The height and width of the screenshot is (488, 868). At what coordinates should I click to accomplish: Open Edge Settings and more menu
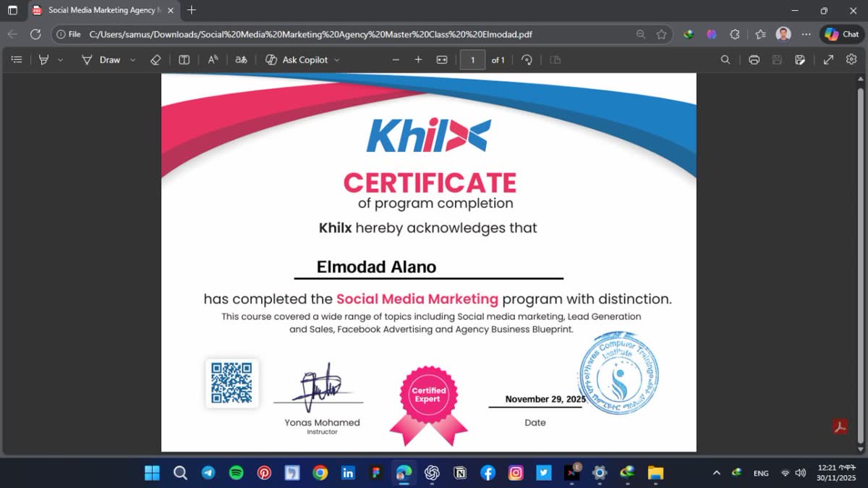click(807, 34)
